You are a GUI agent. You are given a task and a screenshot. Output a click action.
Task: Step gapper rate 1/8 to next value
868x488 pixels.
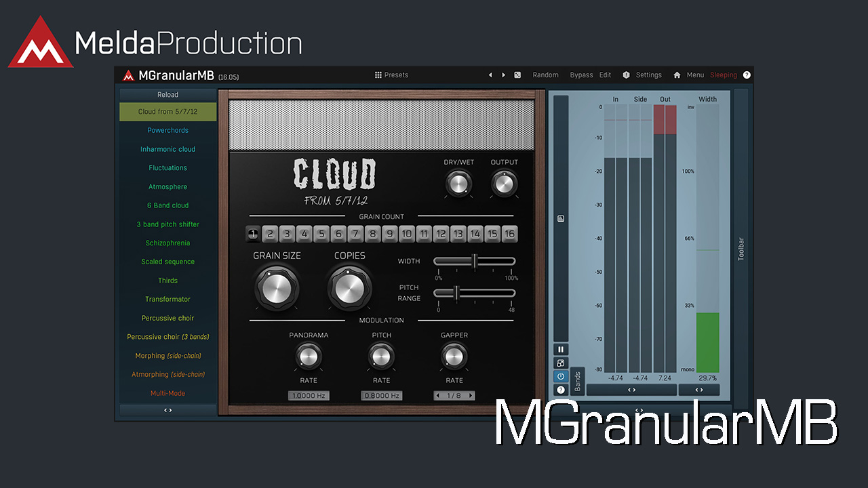pos(471,396)
